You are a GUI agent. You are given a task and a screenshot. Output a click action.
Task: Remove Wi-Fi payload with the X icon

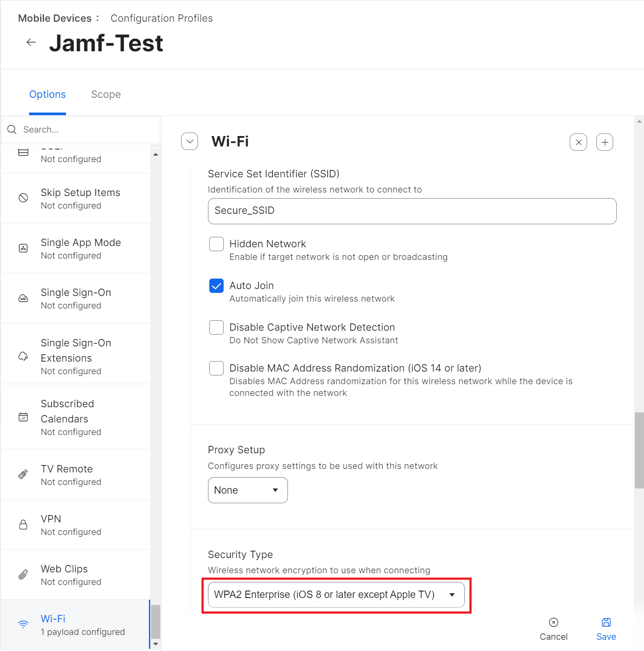pyautogui.click(x=578, y=142)
